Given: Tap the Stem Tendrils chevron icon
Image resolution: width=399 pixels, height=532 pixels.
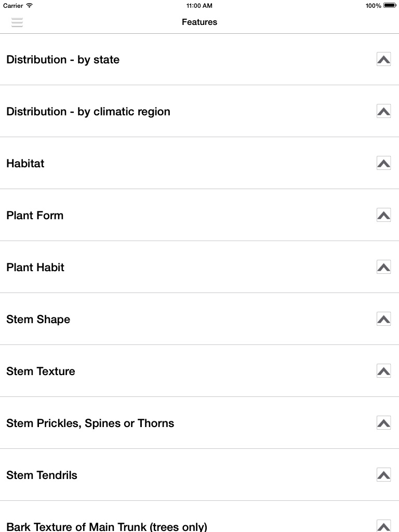Looking at the screenshot, I should point(383,474).
